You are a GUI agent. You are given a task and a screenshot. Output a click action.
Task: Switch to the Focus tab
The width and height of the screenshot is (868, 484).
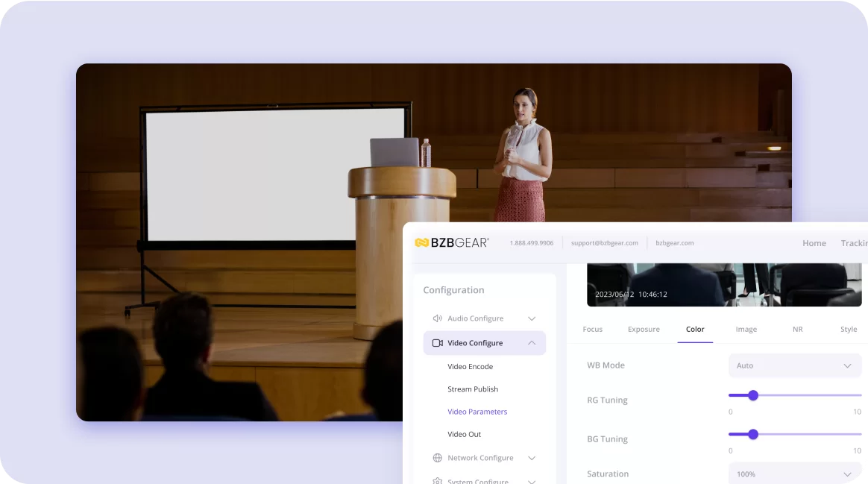pos(592,329)
